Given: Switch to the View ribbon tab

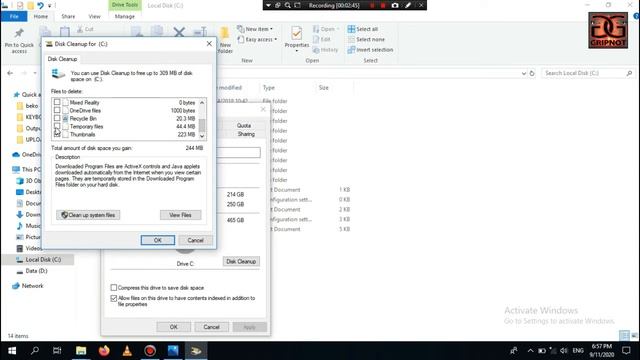Looking at the screenshot, I should tap(94, 16).
